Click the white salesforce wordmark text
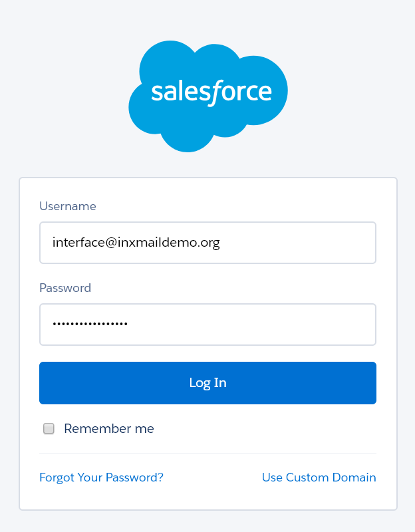The width and height of the screenshot is (415, 532). [x=211, y=92]
